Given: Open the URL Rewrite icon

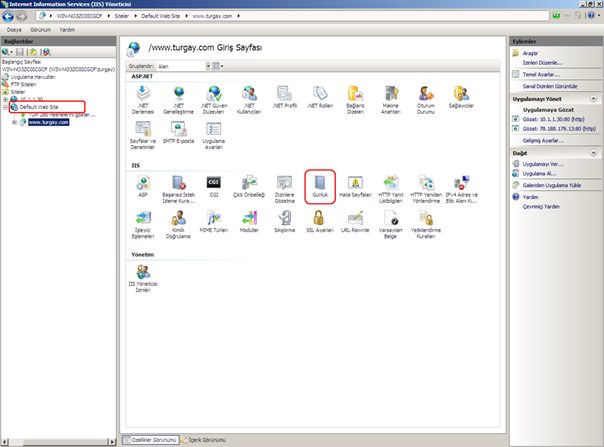Looking at the screenshot, I should tap(355, 222).
